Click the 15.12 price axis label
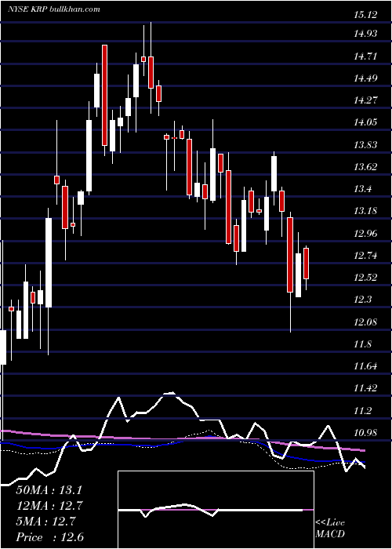 (366, 15)
